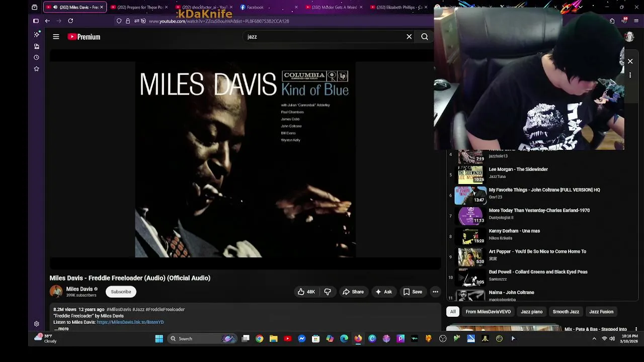Switch to the Mulder Gets A Weird tab
The height and width of the screenshot is (362, 644).
[333, 7]
